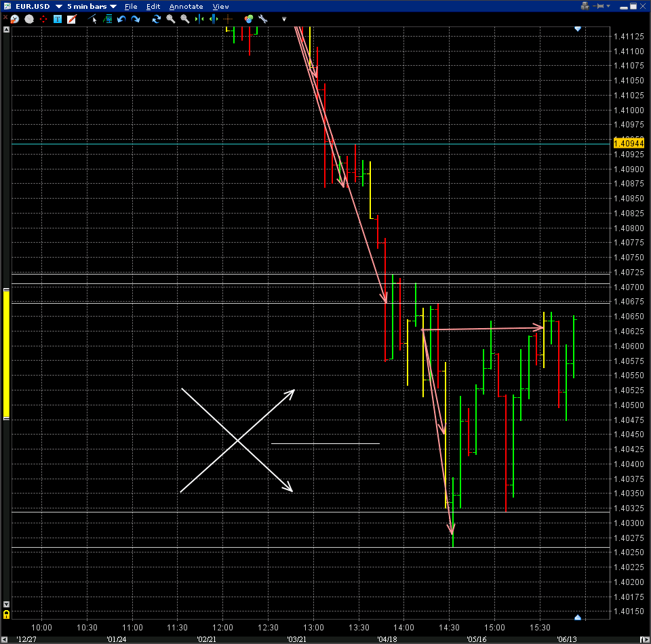Expand the toolbar overflow arrow
Screen dimensions: 651x644
(284, 19)
